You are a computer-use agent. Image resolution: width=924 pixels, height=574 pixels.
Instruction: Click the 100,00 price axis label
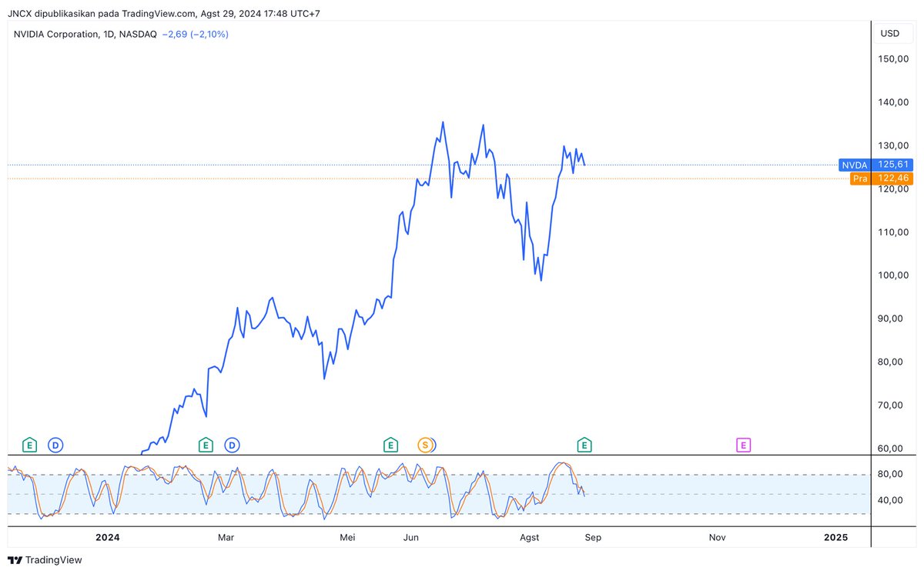coord(893,275)
